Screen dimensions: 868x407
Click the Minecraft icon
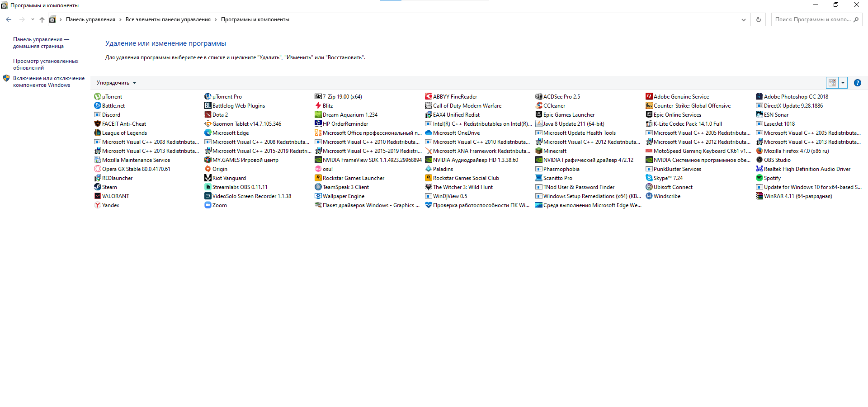[x=538, y=151]
